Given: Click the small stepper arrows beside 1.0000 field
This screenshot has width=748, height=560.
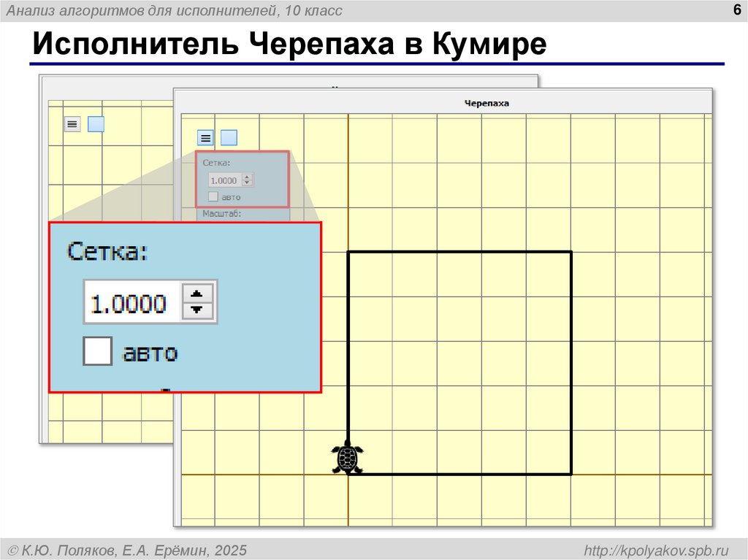Looking at the screenshot, I should 247,180.
